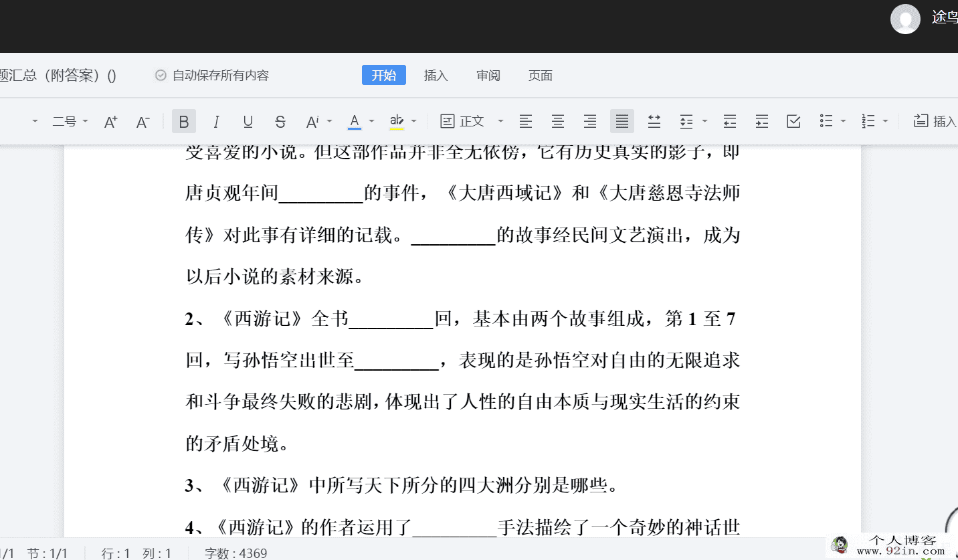Open the 正文 paragraph style dropdown
Viewport: 958px width, 560px height.
tap(472, 121)
